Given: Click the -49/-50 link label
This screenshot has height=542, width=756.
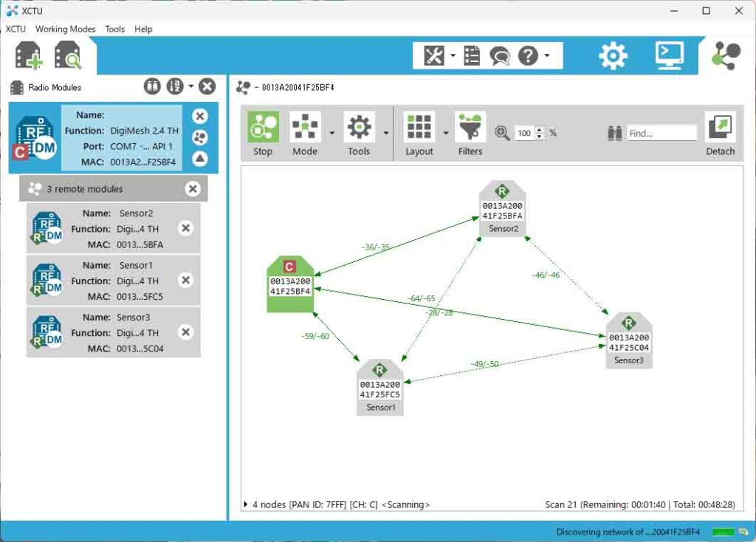Looking at the screenshot, I should pyautogui.click(x=484, y=363).
